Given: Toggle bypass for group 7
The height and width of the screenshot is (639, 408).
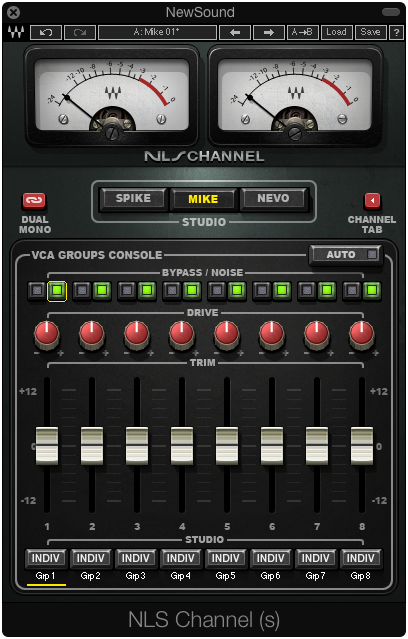Looking at the screenshot, I should [307, 291].
